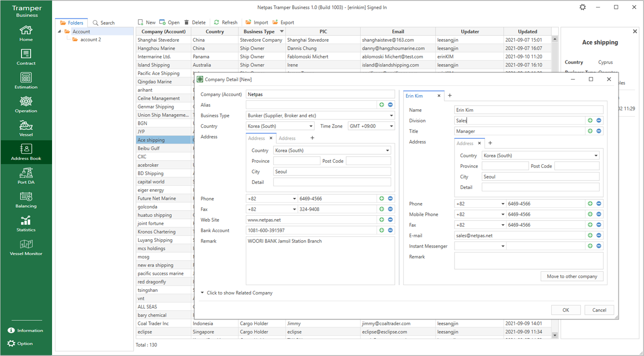The height and width of the screenshot is (356, 644).
Task: Open Country dropdown in contact address
Action: (x=596, y=156)
